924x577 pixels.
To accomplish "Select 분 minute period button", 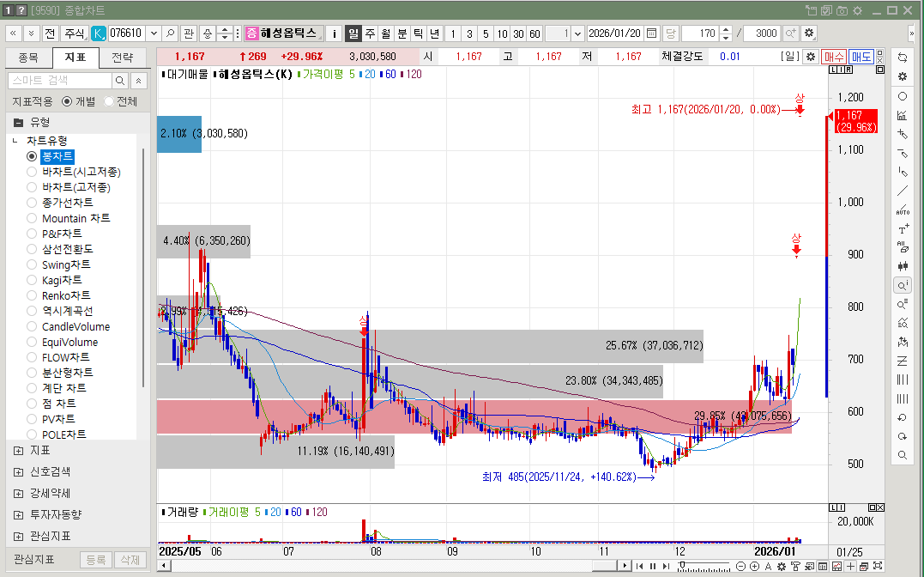I will [x=402, y=33].
